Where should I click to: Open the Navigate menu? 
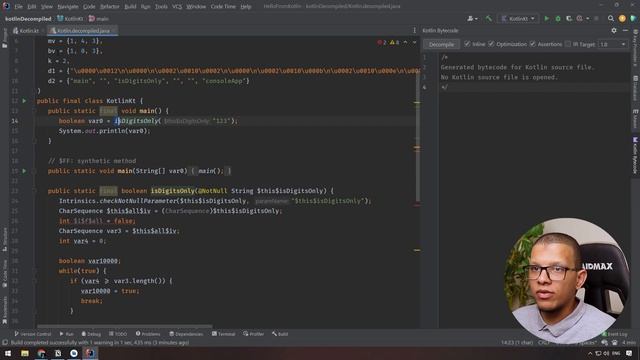(68, 7)
